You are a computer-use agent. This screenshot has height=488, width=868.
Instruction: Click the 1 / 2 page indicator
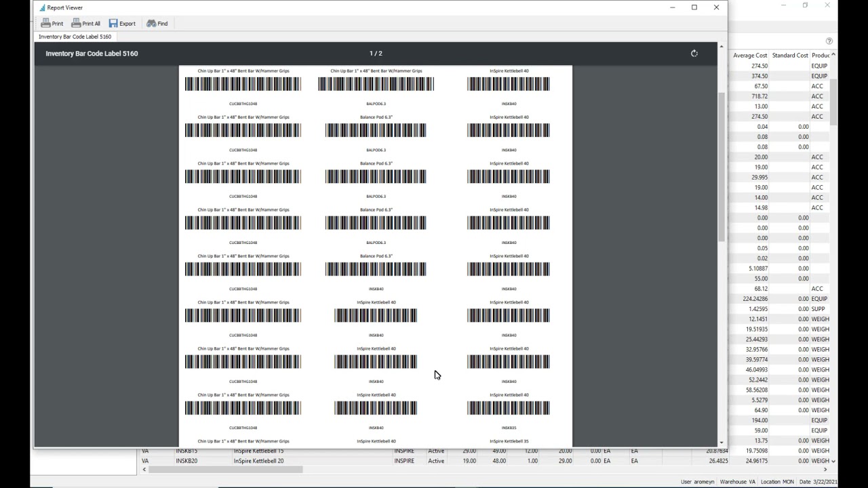[x=376, y=54]
